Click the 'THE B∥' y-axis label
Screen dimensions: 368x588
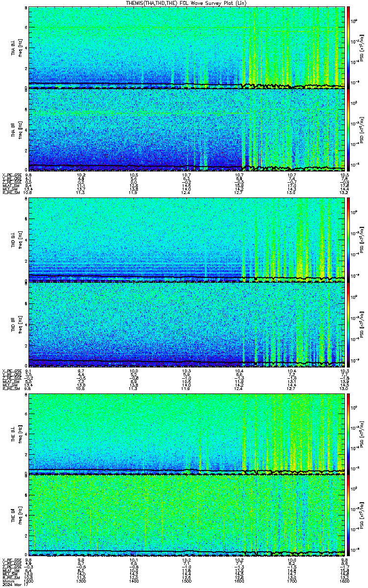tap(14, 516)
